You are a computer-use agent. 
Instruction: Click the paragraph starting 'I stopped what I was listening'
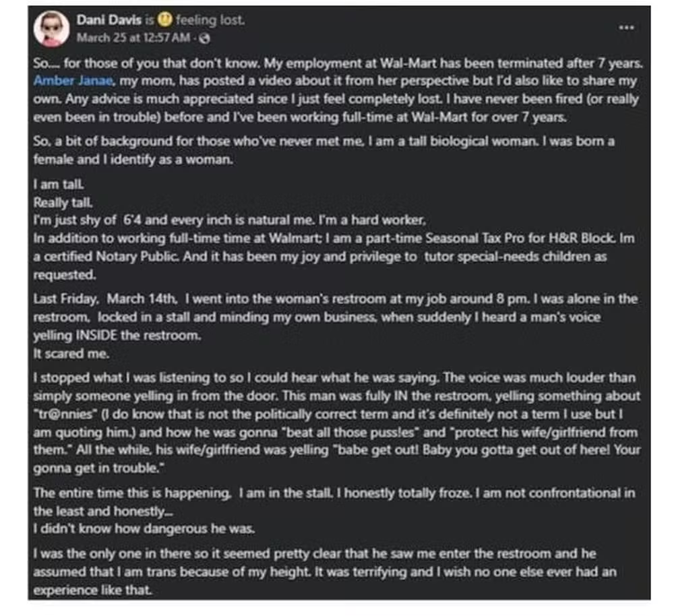click(x=337, y=423)
